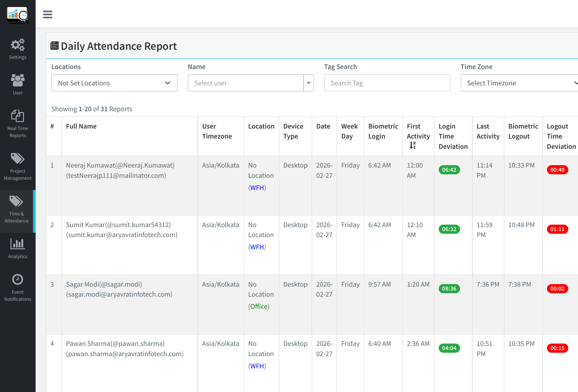This screenshot has width=578, height=392.
Task: Open the hamburger navigation menu
Action: [x=48, y=14]
